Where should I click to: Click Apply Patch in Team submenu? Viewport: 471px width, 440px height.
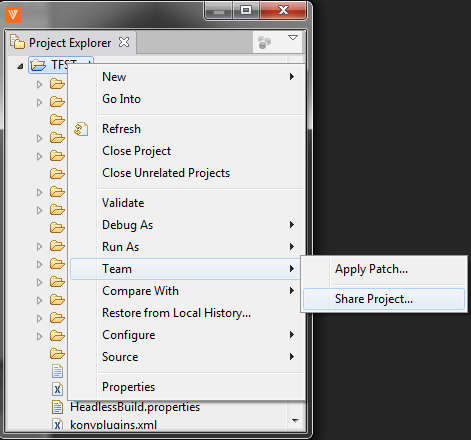tap(384, 269)
